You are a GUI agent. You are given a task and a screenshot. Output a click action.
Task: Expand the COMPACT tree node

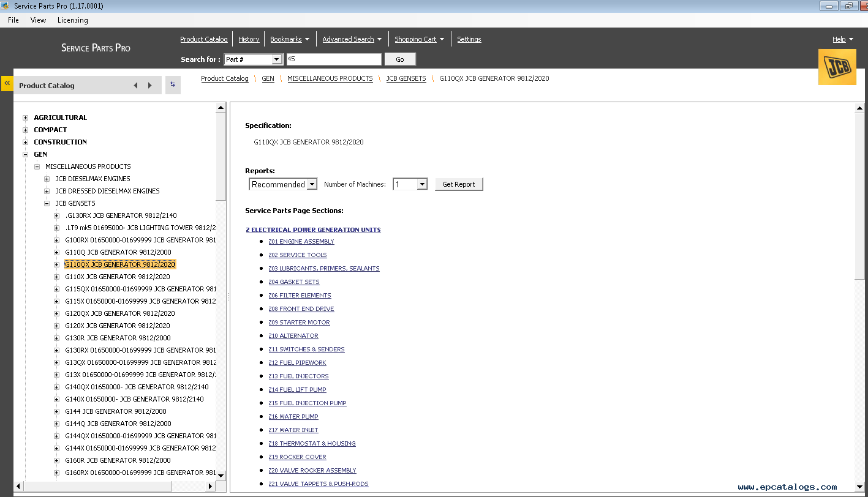[x=25, y=130]
